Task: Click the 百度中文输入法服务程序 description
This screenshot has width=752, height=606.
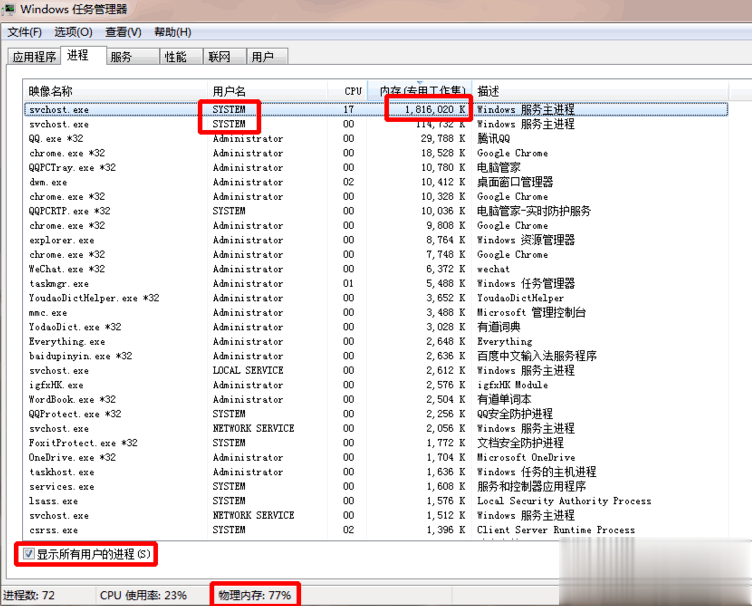Action: [x=537, y=356]
